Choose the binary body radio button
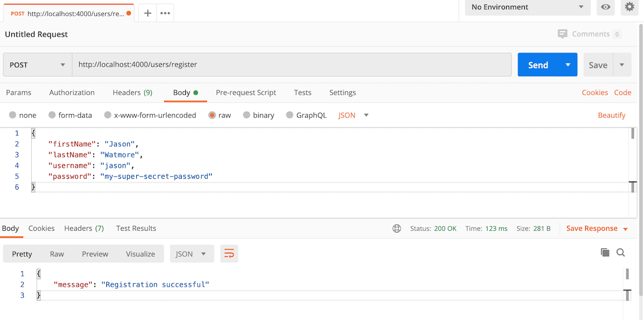Image resolution: width=644 pixels, height=320 pixels. pos(246,115)
